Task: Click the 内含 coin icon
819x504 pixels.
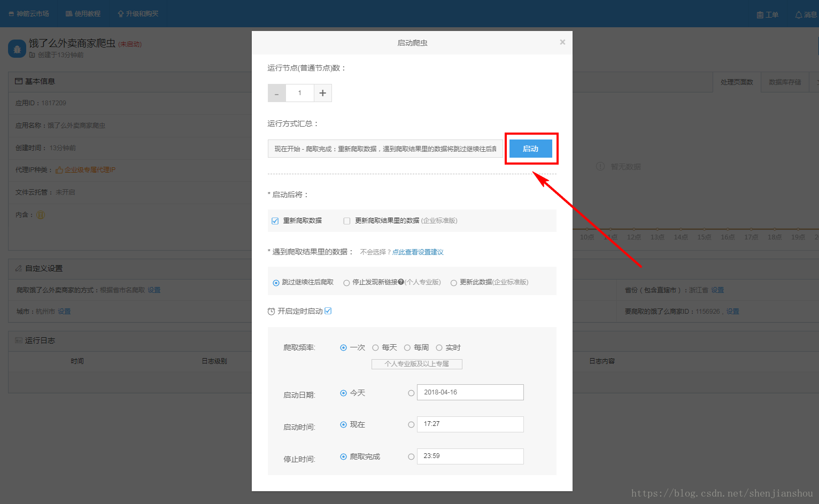Action: pyautogui.click(x=41, y=215)
